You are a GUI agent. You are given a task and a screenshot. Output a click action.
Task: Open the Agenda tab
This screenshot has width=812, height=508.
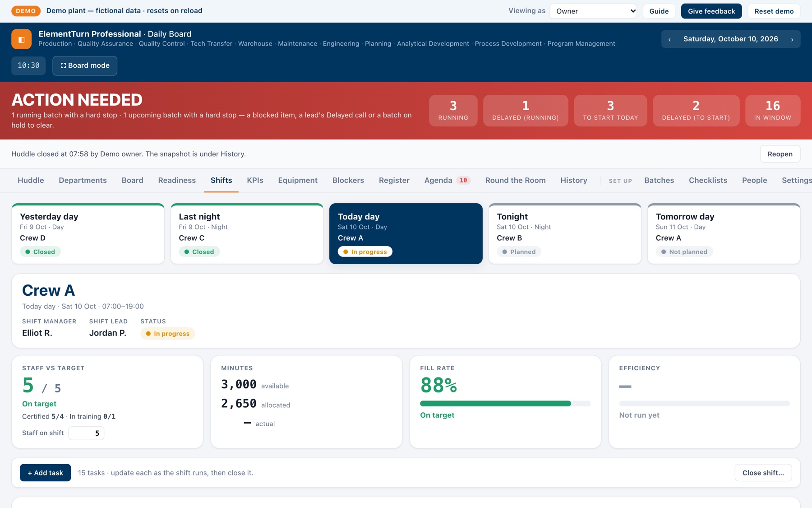coord(447,180)
